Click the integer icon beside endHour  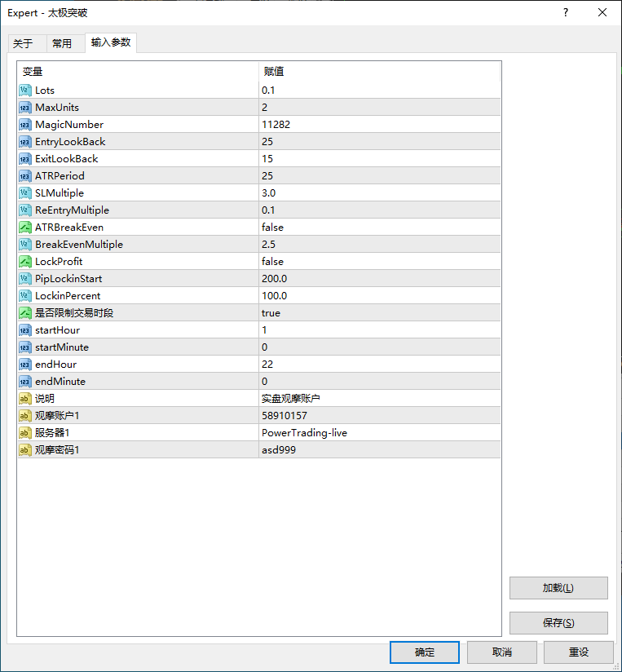[24, 365]
